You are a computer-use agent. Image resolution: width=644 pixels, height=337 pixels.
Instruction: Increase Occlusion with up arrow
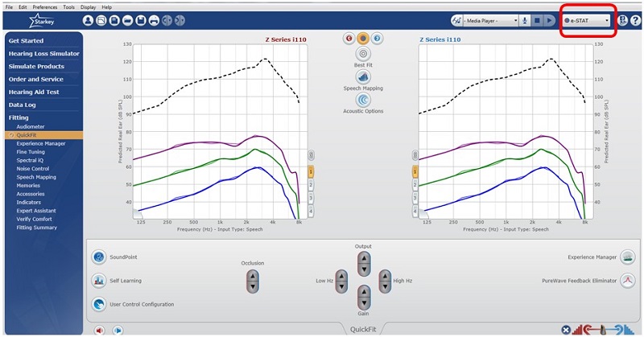[x=253, y=276]
